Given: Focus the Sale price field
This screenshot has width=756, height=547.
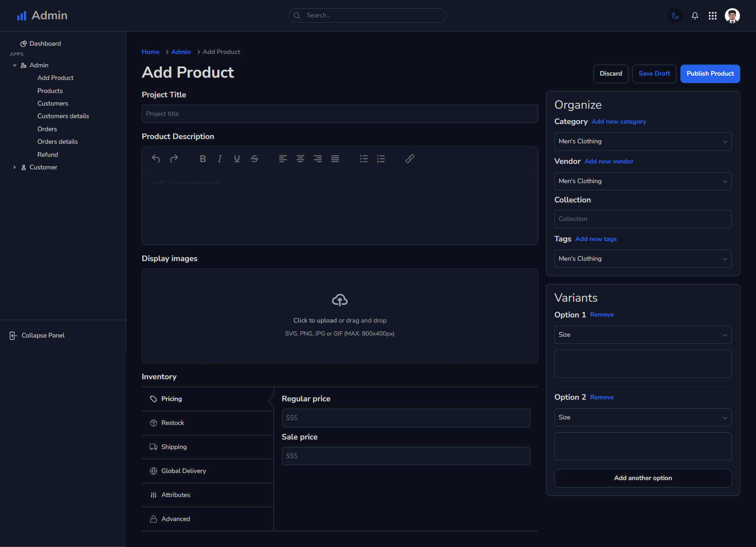Looking at the screenshot, I should [406, 456].
